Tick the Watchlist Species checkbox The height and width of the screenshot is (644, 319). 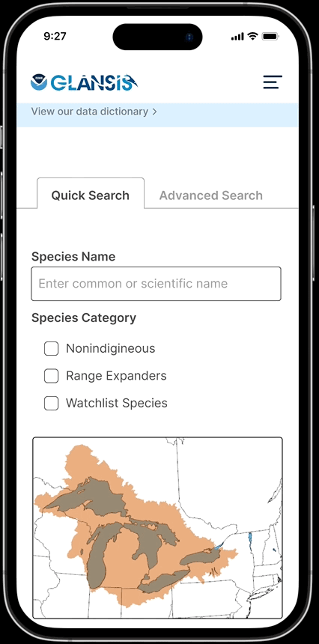52,404
